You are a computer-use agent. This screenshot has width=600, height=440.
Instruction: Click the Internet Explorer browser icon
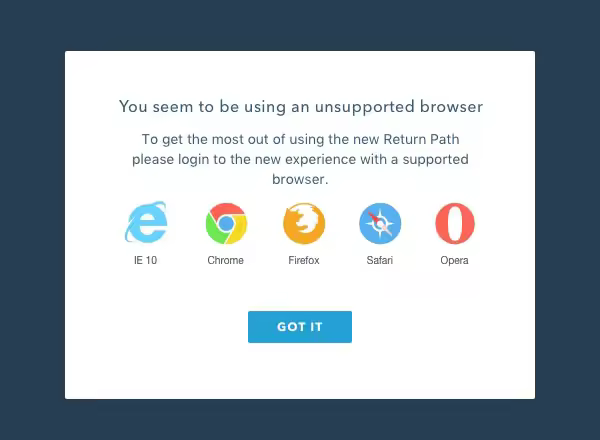pyautogui.click(x=146, y=223)
